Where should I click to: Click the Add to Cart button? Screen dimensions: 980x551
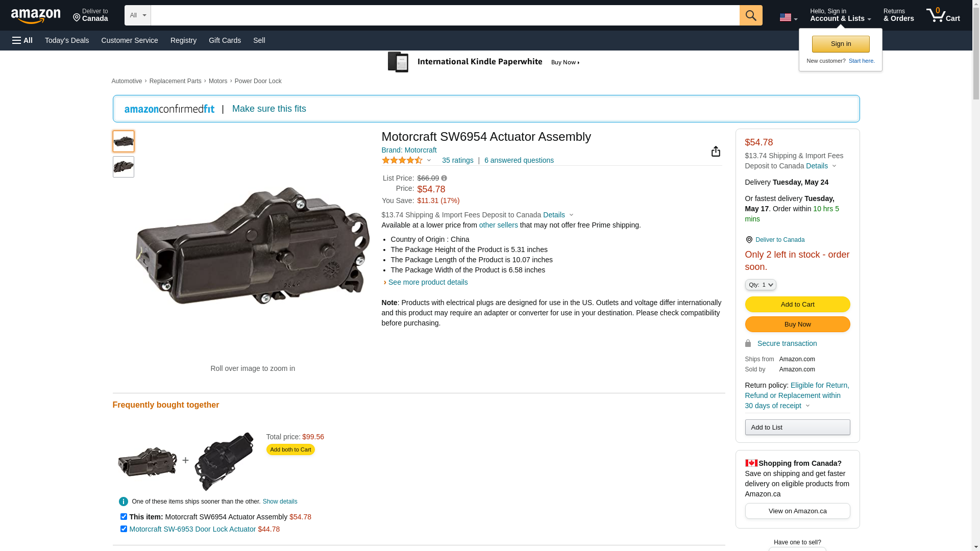click(x=797, y=305)
